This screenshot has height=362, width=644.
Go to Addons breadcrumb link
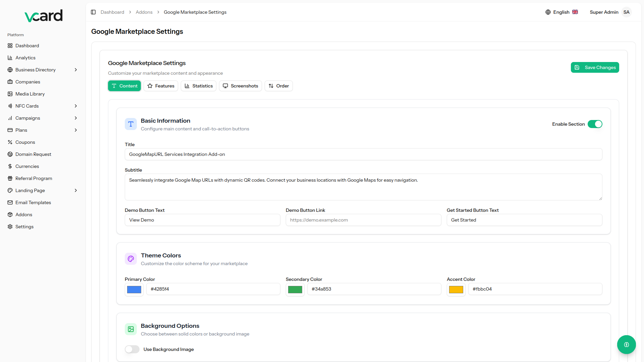pos(144,12)
